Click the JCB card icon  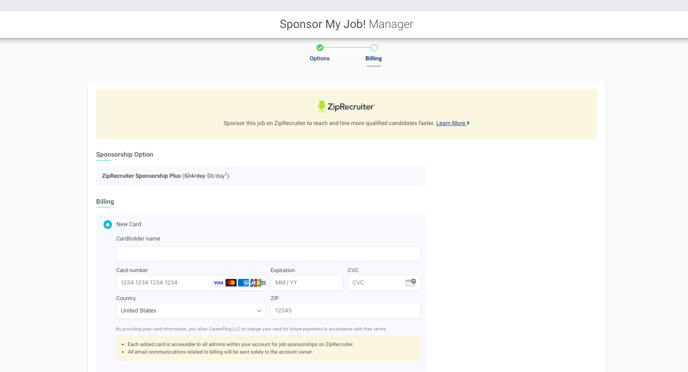[x=256, y=283]
